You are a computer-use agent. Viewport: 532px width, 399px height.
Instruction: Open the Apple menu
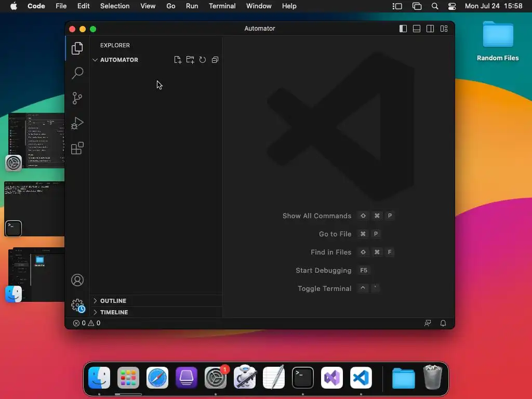tap(14, 6)
